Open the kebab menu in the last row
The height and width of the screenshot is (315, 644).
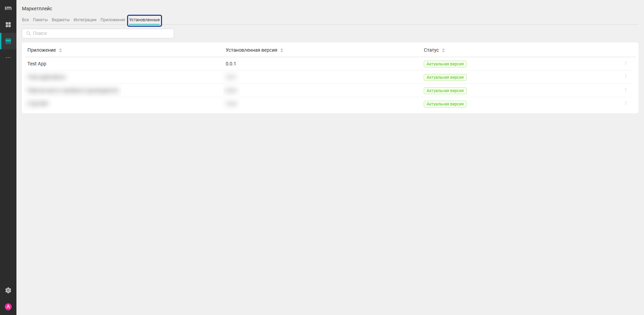626,103
